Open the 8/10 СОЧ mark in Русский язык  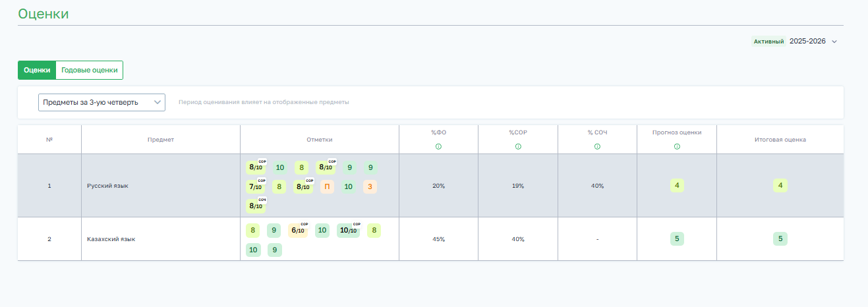click(x=255, y=206)
